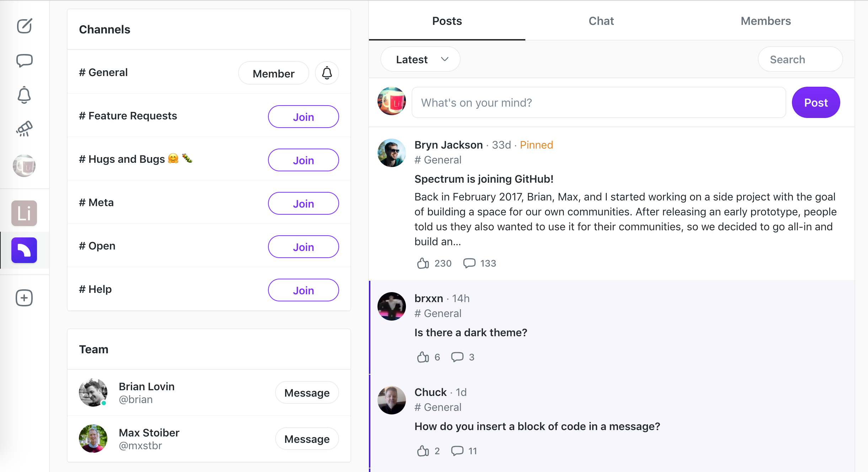Toggle Member status for General channel
This screenshot has width=868, height=472.
coord(273,73)
